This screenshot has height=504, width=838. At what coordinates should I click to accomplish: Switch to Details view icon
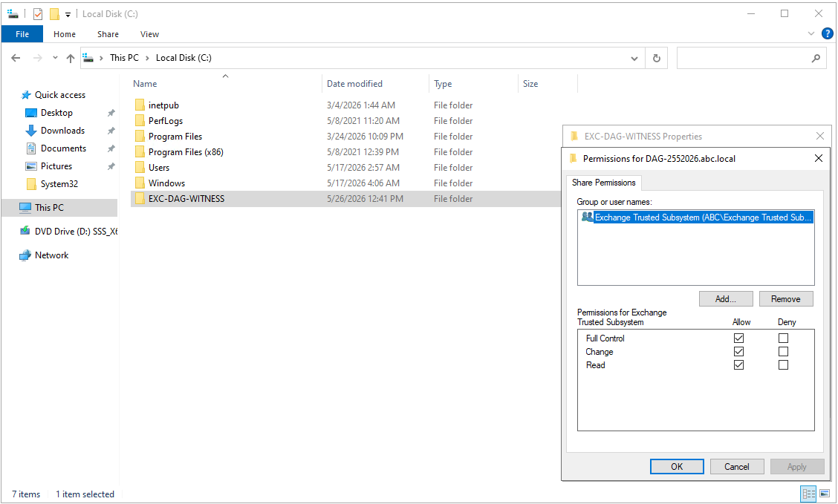click(x=808, y=494)
